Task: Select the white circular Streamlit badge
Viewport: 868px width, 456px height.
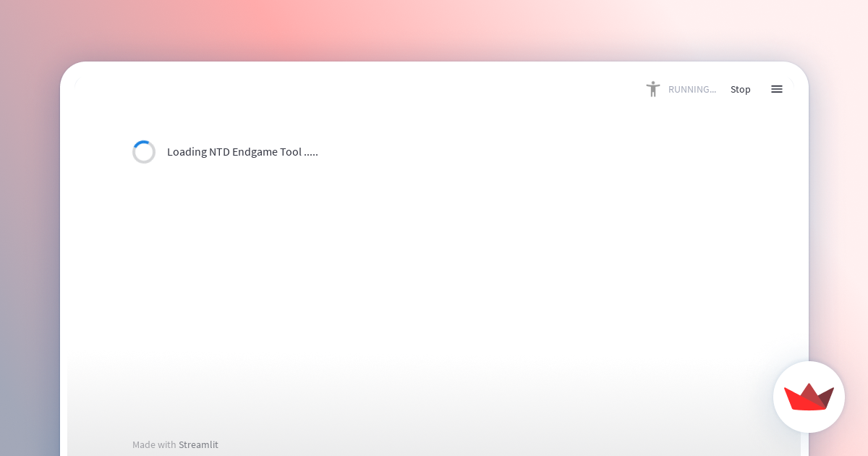Action: point(809,397)
